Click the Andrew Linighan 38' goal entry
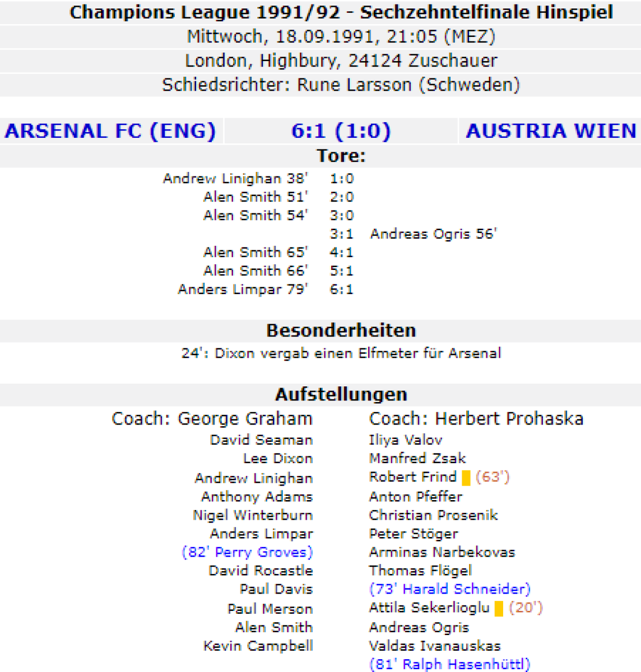This screenshot has height=672, width=641. 235,179
